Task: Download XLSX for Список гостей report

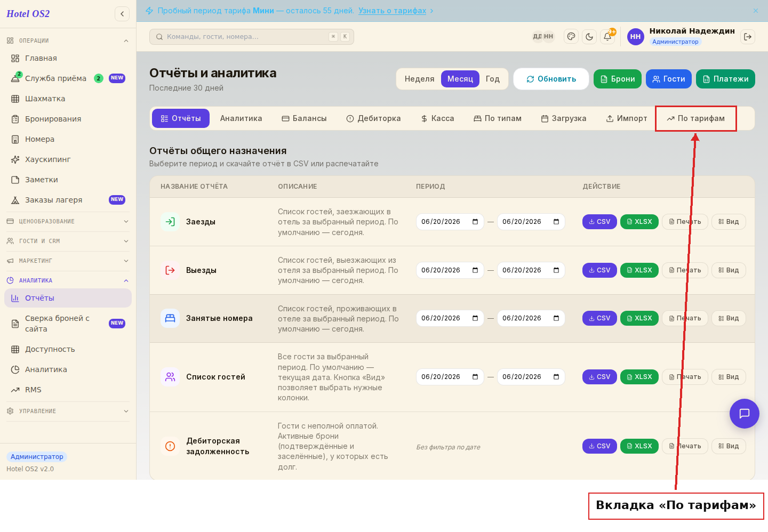Action: pos(639,377)
